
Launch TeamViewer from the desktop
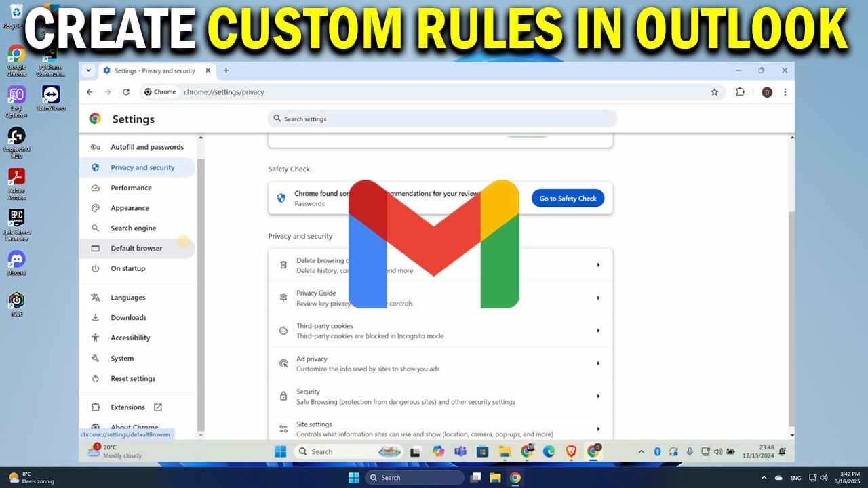pos(51,98)
